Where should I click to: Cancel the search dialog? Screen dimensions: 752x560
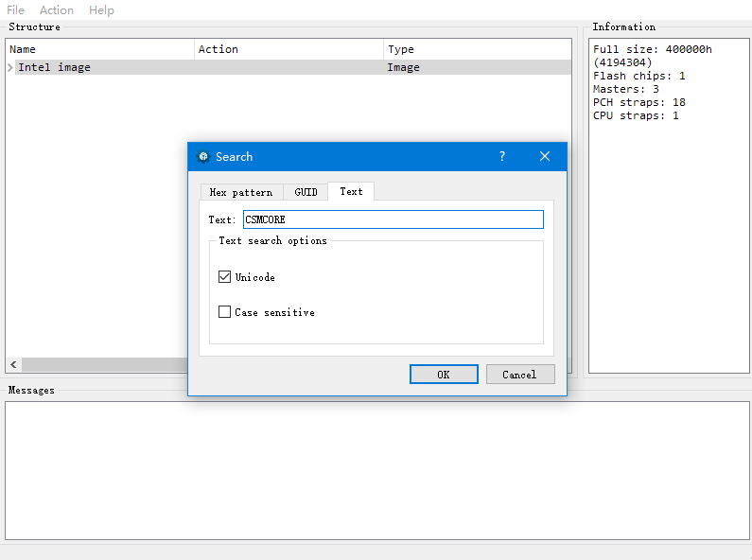(519, 375)
